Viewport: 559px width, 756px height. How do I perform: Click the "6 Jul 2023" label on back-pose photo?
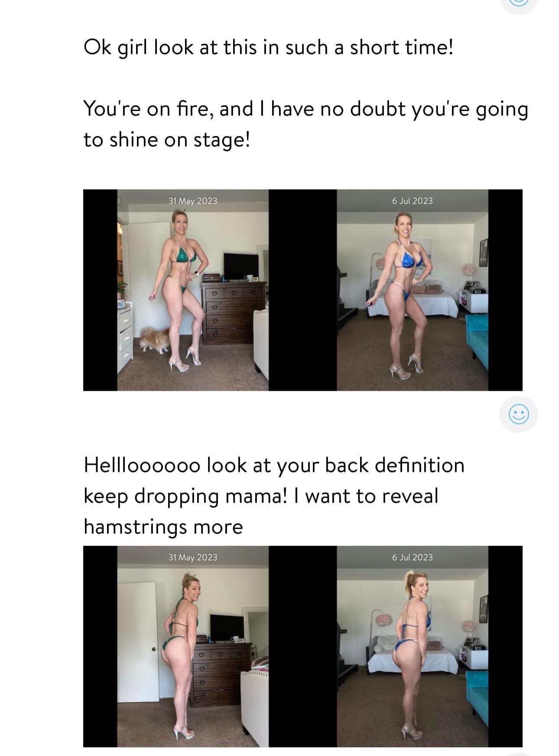[x=412, y=558]
